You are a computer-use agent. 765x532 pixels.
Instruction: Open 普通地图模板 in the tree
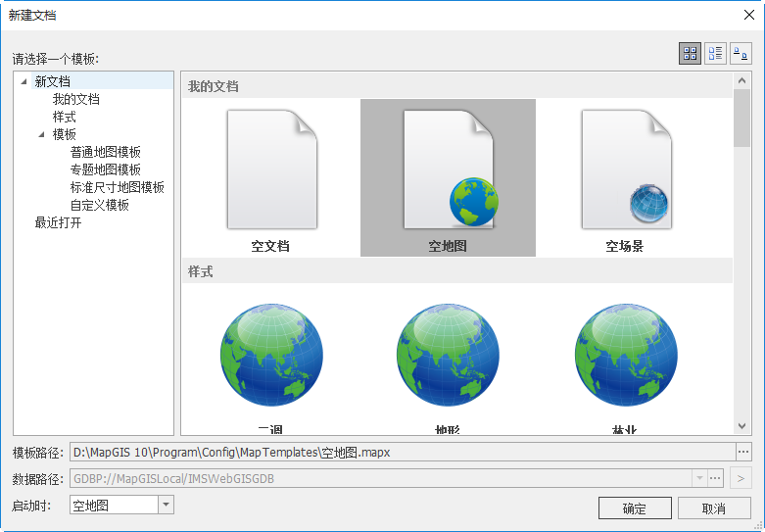(105, 152)
